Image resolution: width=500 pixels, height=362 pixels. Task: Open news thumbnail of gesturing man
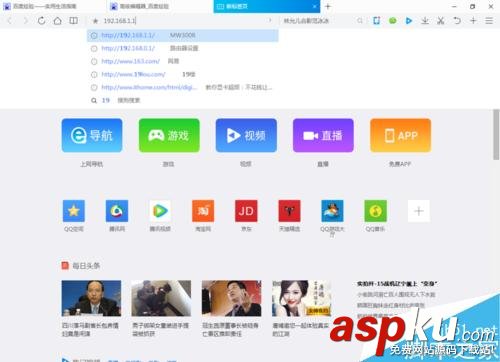click(x=232, y=298)
